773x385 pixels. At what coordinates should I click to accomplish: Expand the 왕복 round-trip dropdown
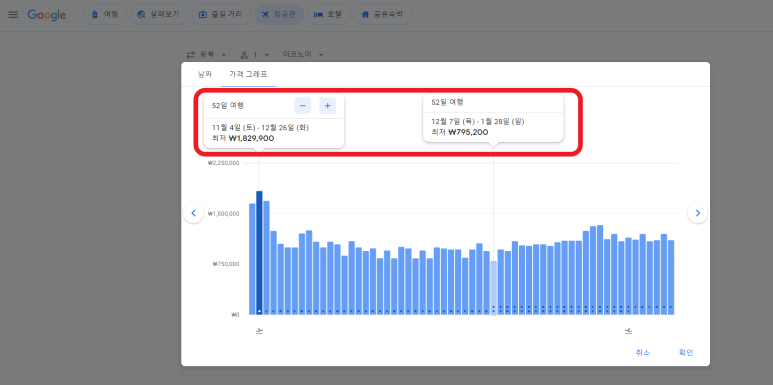[206, 54]
